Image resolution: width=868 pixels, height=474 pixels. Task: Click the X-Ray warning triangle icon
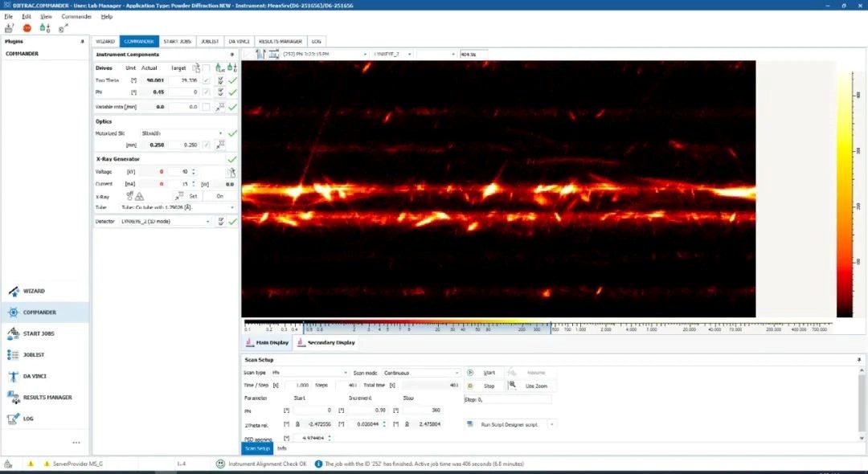[140, 196]
